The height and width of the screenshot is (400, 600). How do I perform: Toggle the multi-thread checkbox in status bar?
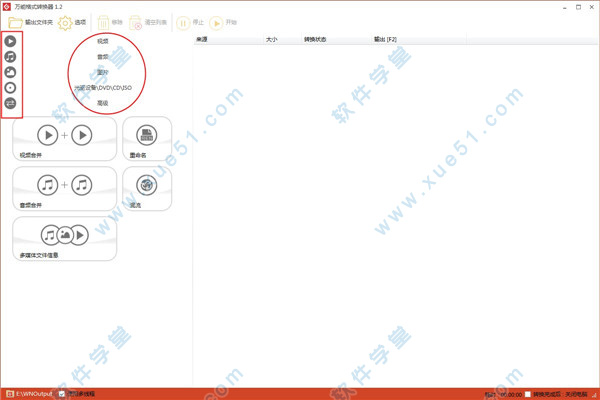(x=62, y=394)
